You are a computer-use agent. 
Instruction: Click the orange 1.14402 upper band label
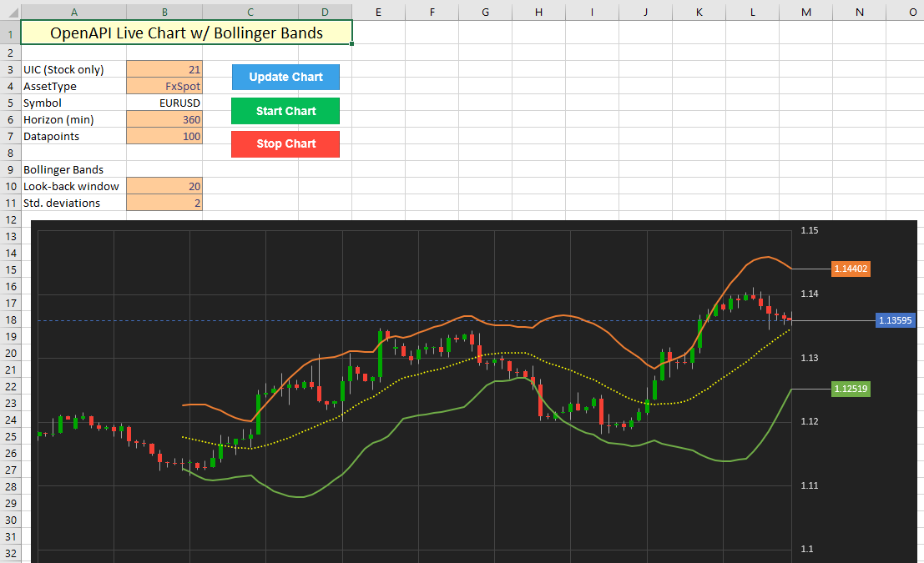tap(851, 269)
